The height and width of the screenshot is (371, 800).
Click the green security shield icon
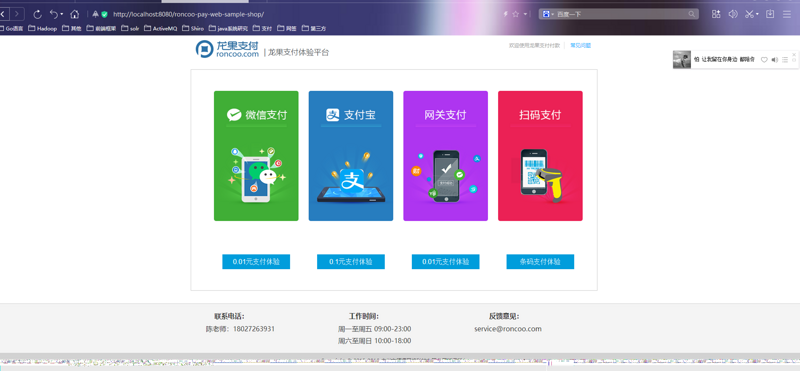tap(105, 14)
